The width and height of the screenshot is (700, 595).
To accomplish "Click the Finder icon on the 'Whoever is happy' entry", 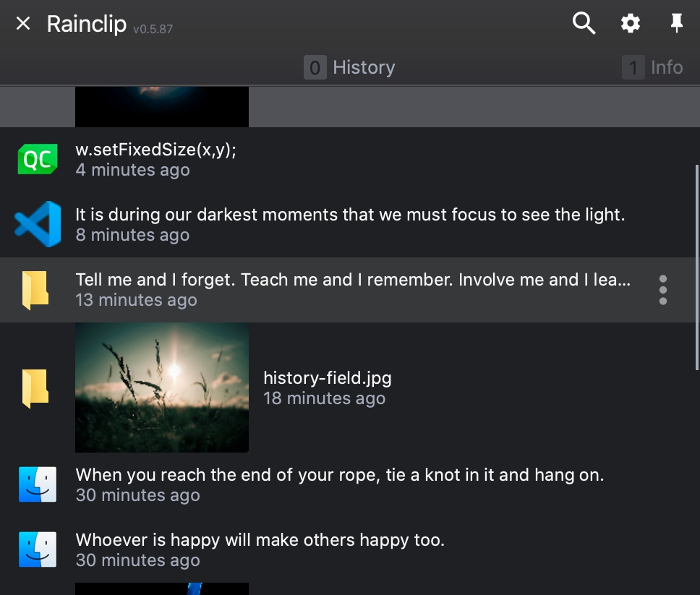I will tap(37, 549).
